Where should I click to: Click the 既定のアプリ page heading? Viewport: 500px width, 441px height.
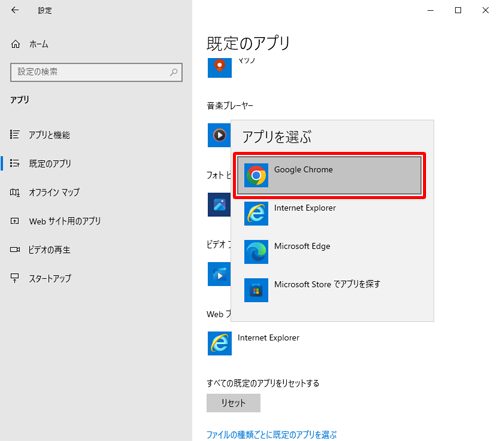(x=248, y=44)
